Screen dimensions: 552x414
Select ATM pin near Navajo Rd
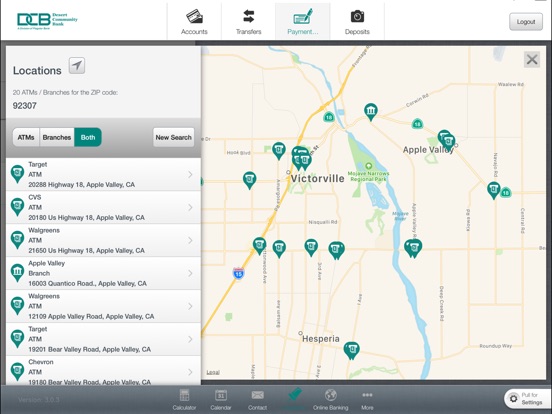(x=494, y=190)
